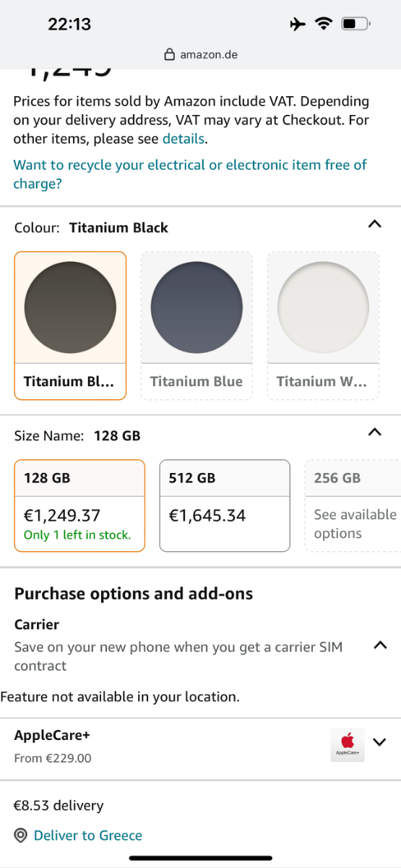
Task: Expand the AppleCare+ options chevron
Action: click(x=380, y=742)
